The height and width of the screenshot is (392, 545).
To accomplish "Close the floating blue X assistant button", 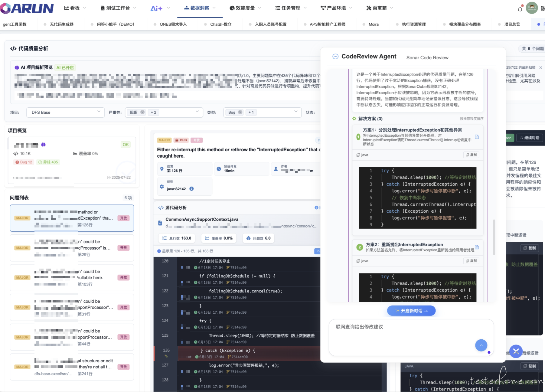I will pyautogui.click(x=516, y=351).
